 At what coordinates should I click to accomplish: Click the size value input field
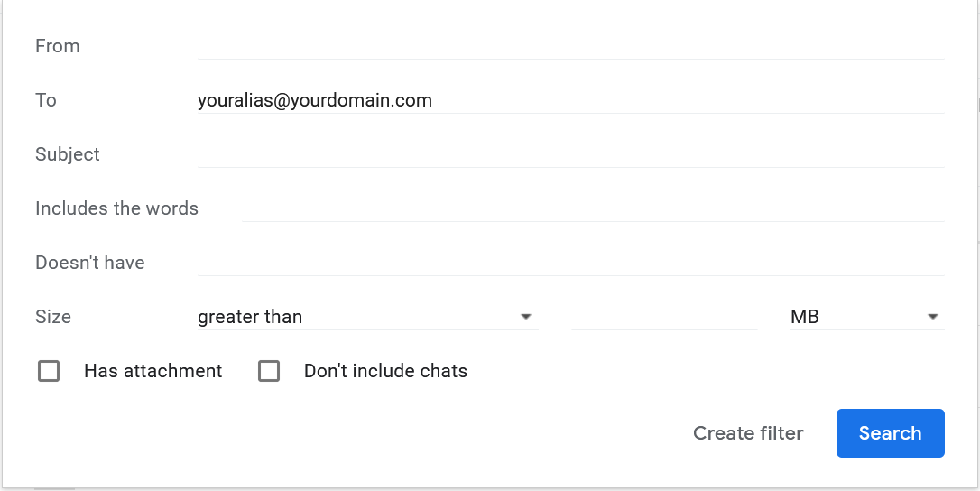click(664, 317)
